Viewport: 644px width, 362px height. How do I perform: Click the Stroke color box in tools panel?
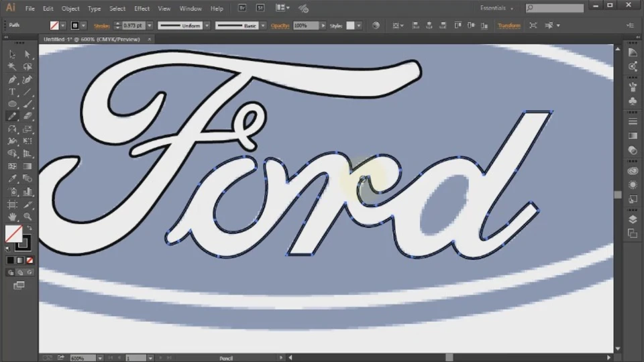click(x=25, y=244)
